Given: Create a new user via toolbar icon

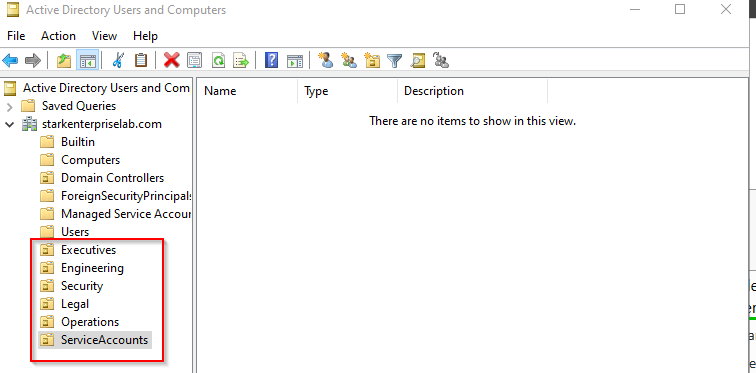Looking at the screenshot, I should click(326, 60).
